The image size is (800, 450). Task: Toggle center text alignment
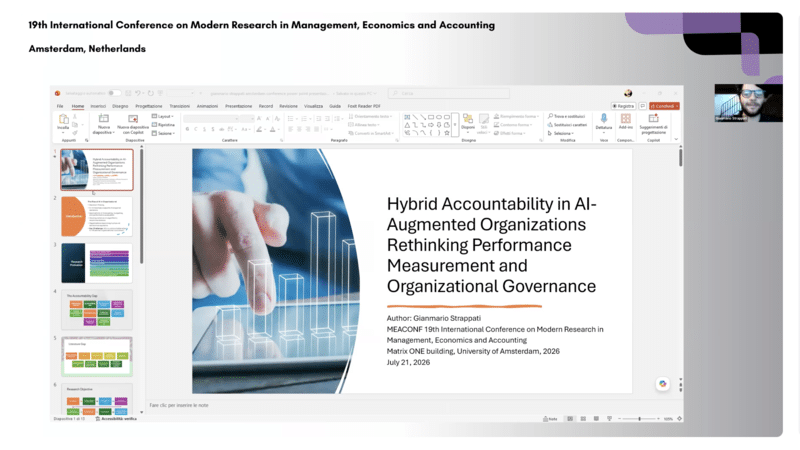point(299,130)
